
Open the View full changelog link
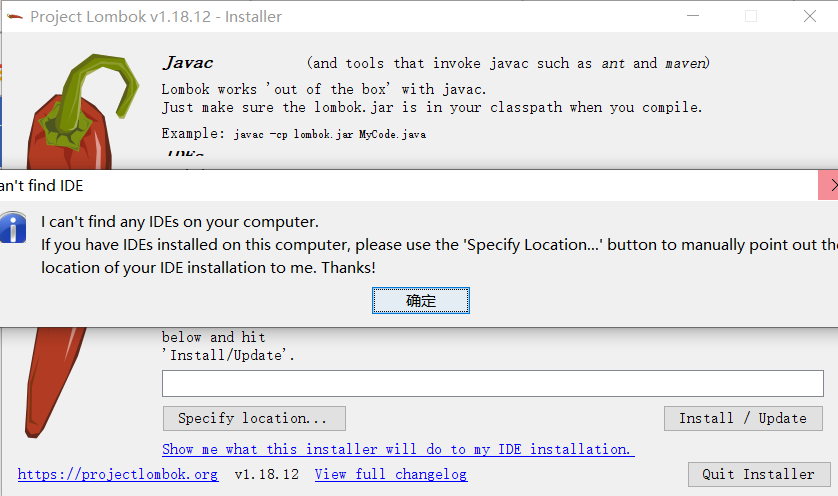[391, 474]
